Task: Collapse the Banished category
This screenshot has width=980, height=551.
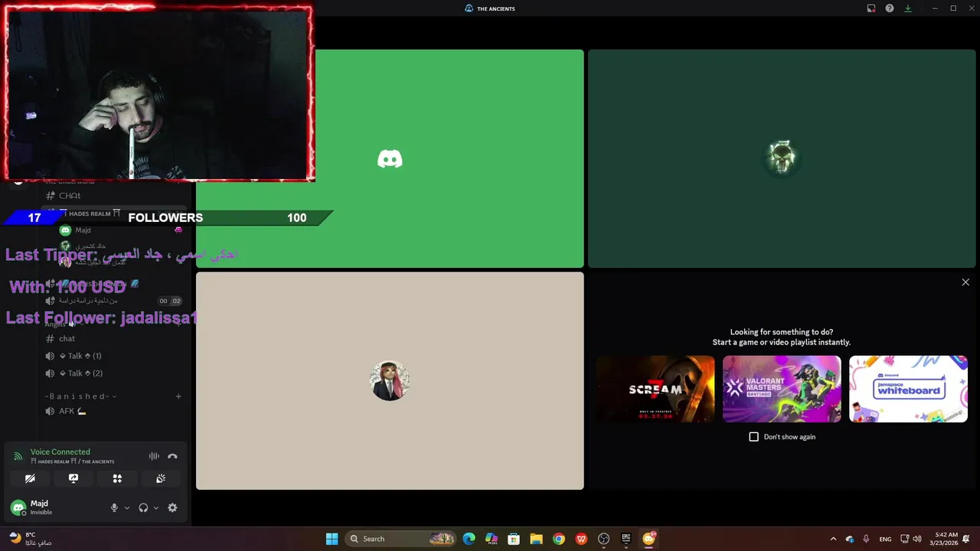Action: [x=80, y=396]
